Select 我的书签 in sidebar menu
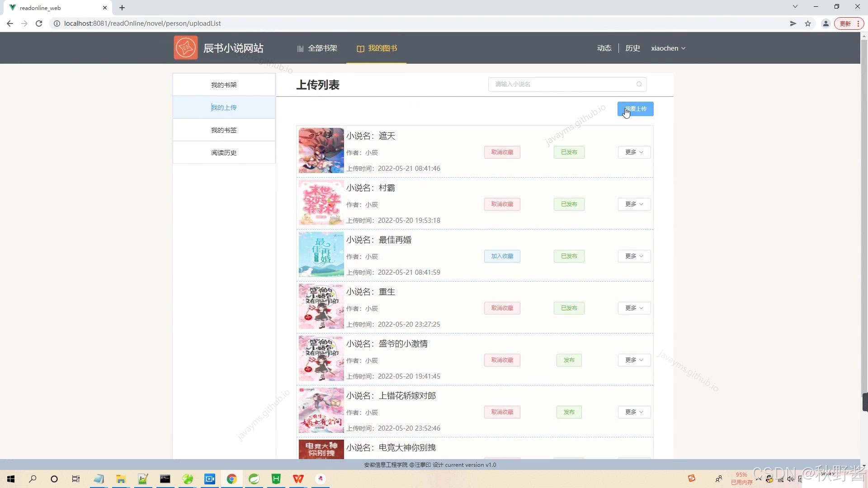 [224, 130]
